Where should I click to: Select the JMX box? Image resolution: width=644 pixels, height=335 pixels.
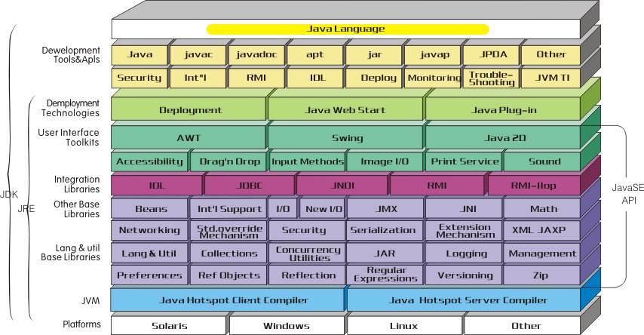point(385,209)
